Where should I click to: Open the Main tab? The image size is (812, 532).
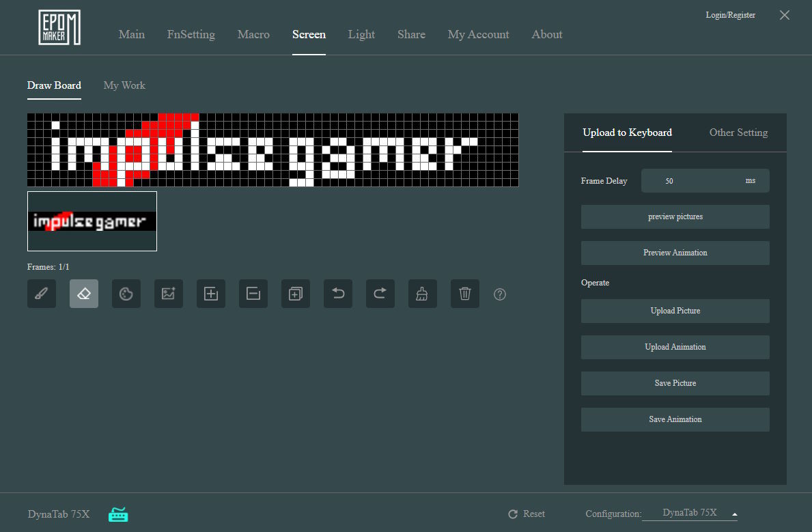(132, 34)
